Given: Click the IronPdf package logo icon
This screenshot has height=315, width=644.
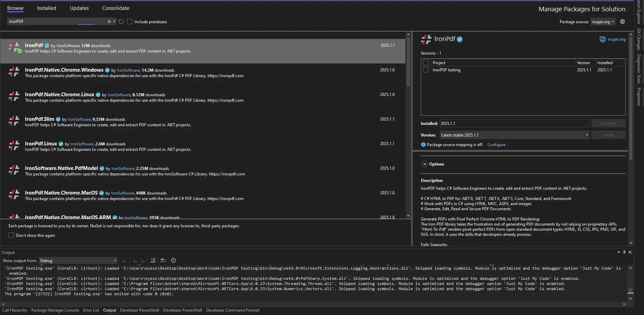Looking at the screenshot, I should point(14,48).
